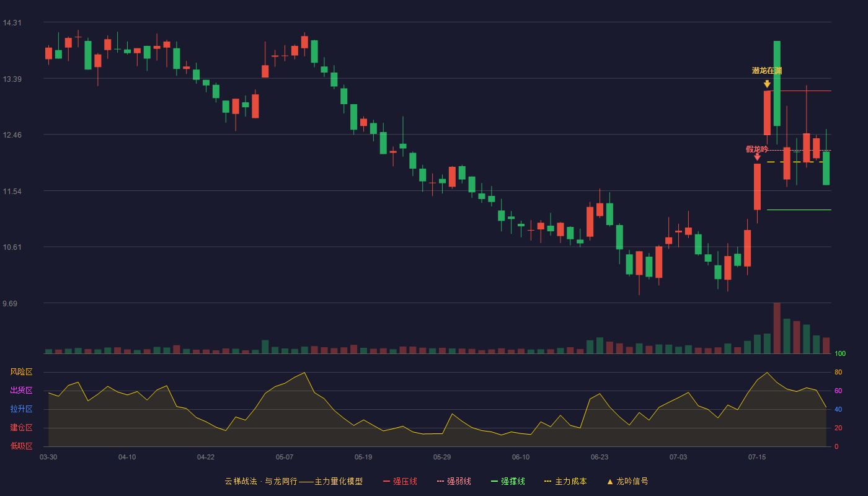Image resolution: width=868 pixels, height=496 pixels.
Task: Click the 05-29 date label
Action: (x=442, y=457)
